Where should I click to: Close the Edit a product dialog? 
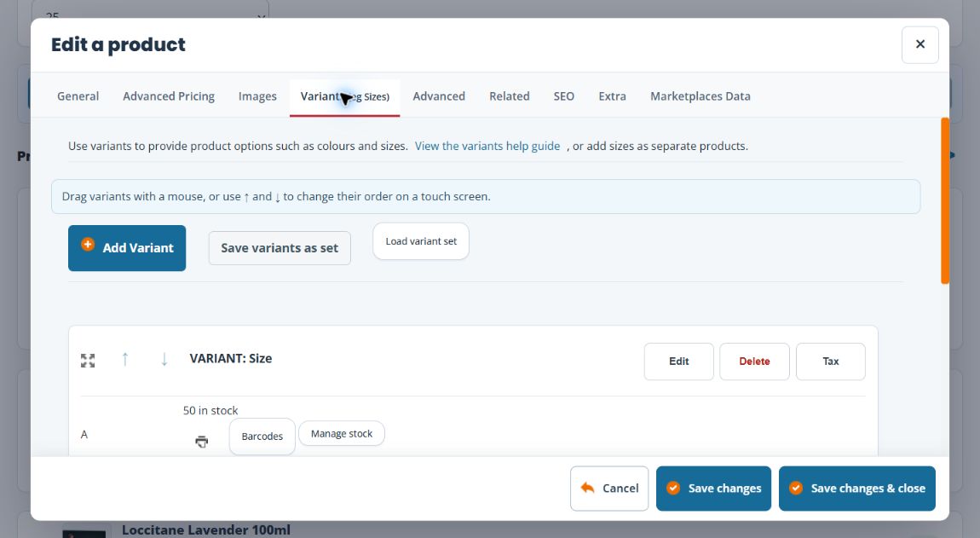(x=919, y=44)
